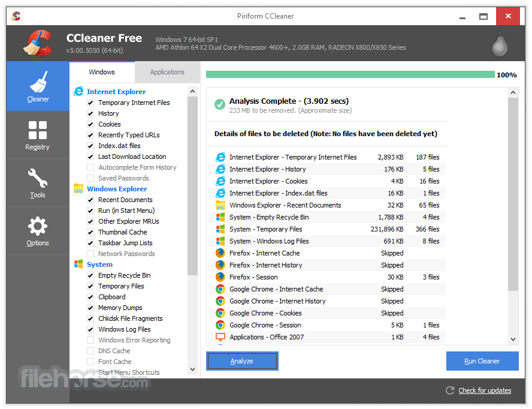Image resolution: width=532 pixels, height=409 pixels.
Task: Open the Windows tab
Action: (102, 72)
